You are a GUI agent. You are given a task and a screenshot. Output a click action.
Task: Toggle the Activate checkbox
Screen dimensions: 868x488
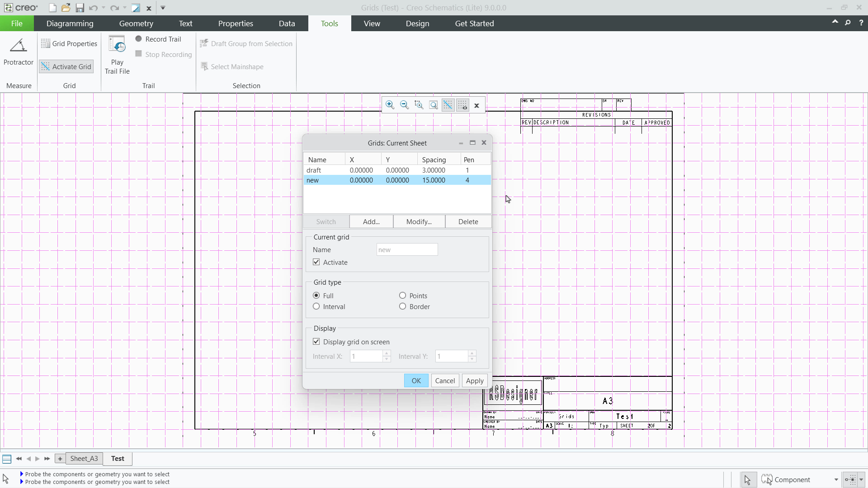click(x=316, y=262)
